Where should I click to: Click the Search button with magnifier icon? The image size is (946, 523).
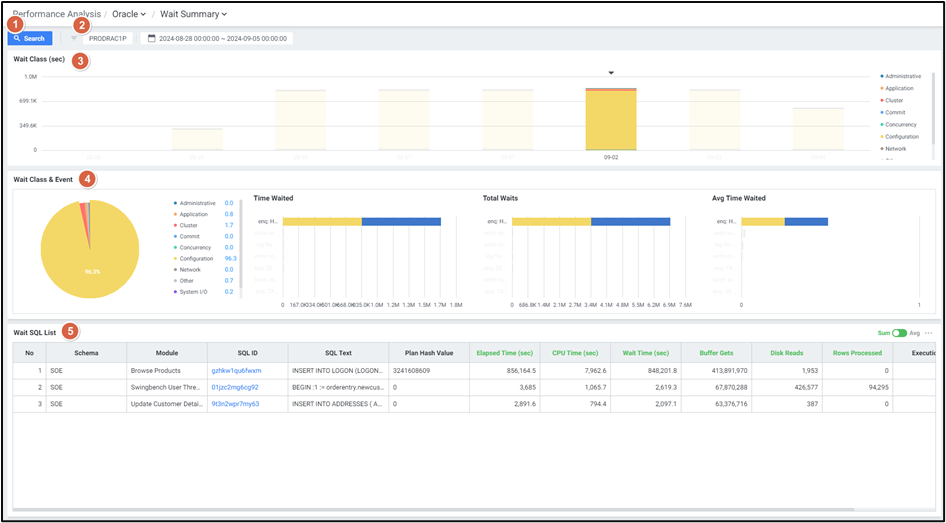30,38
